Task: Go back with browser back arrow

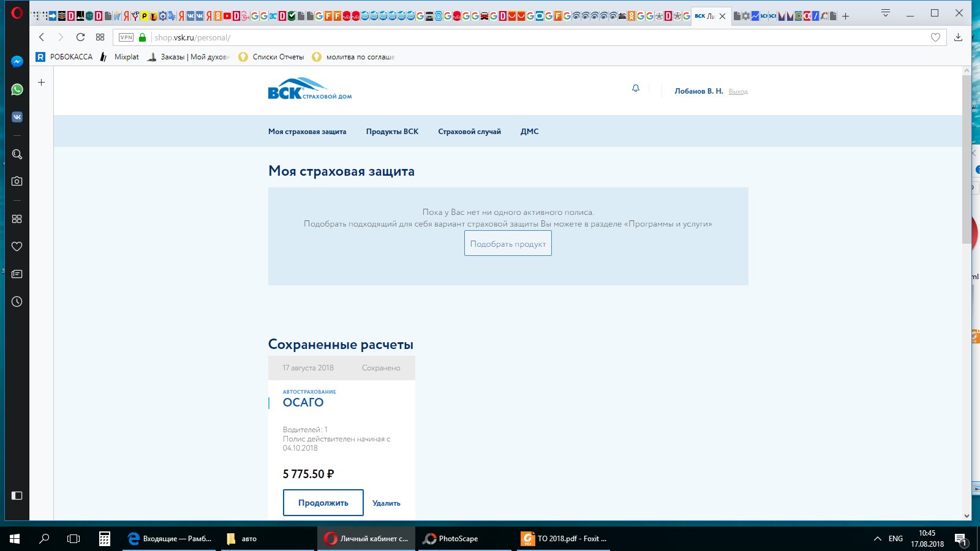Action: click(42, 37)
